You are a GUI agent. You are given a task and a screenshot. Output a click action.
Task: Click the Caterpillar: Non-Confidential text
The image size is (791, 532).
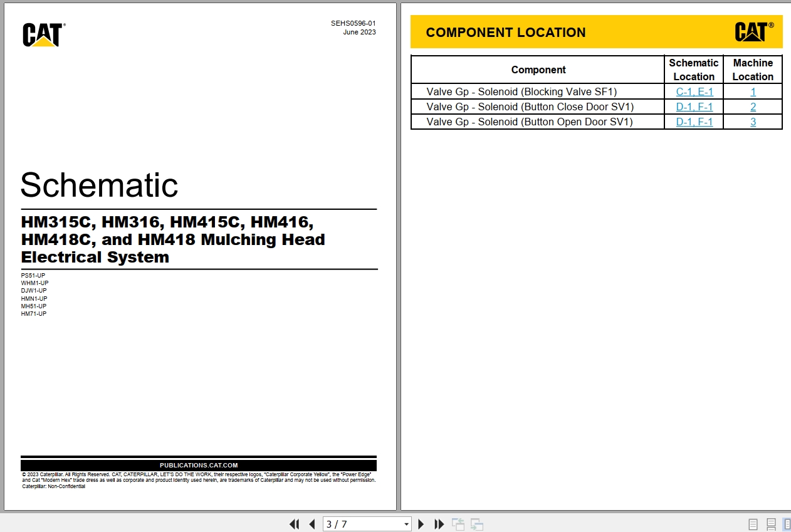[x=54, y=486]
